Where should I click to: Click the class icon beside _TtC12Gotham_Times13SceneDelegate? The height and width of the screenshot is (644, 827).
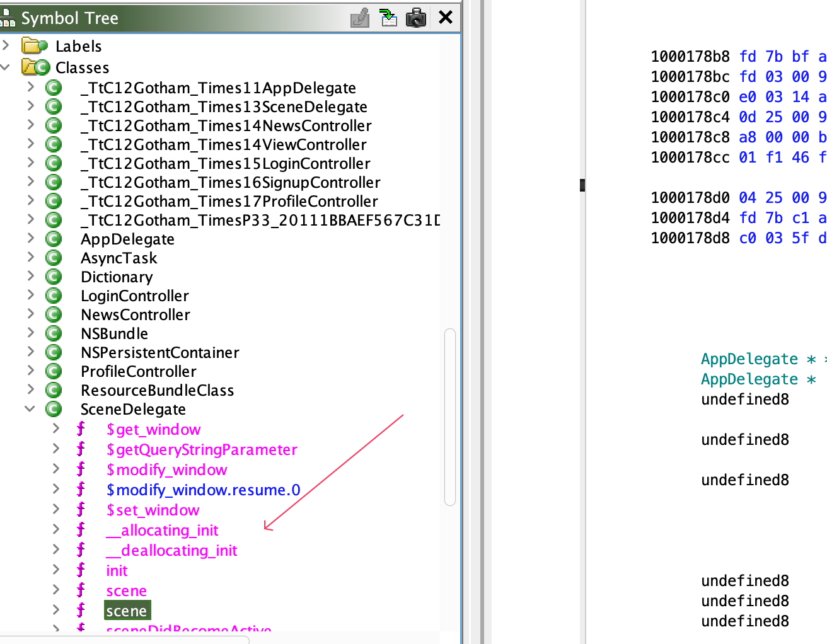click(54, 106)
